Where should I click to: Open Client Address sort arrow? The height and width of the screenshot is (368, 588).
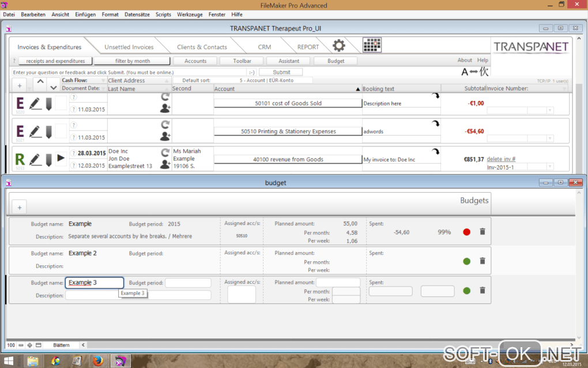tap(167, 81)
